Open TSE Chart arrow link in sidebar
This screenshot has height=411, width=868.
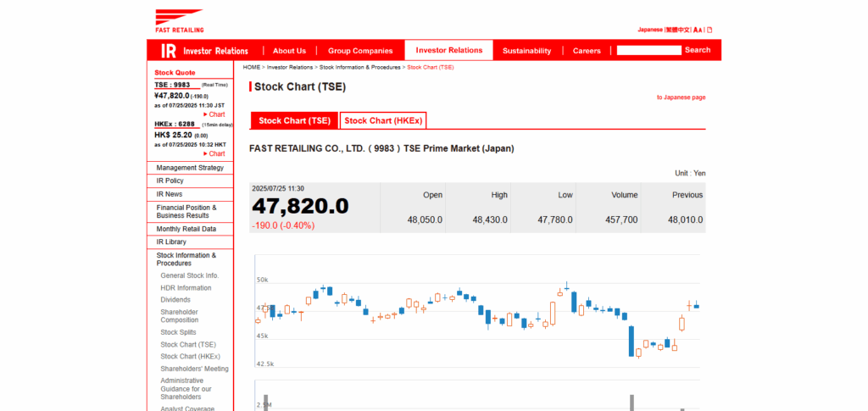click(214, 114)
